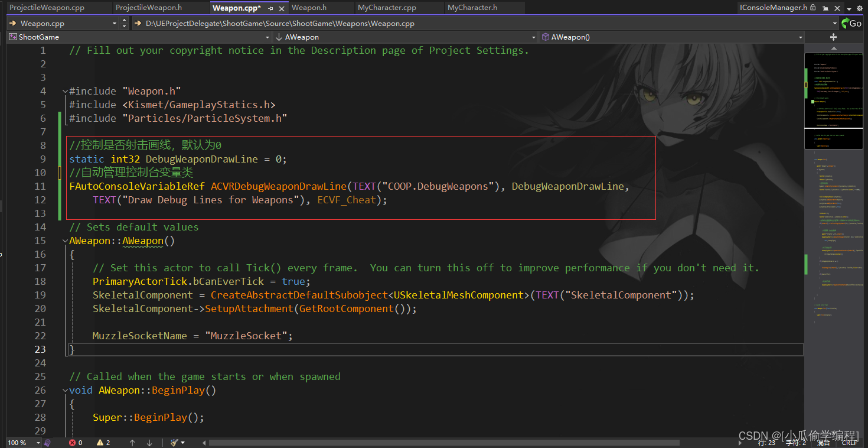Click line number 23 in the gutter
The height and width of the screenshot is (448, 868).
point(40,349)
